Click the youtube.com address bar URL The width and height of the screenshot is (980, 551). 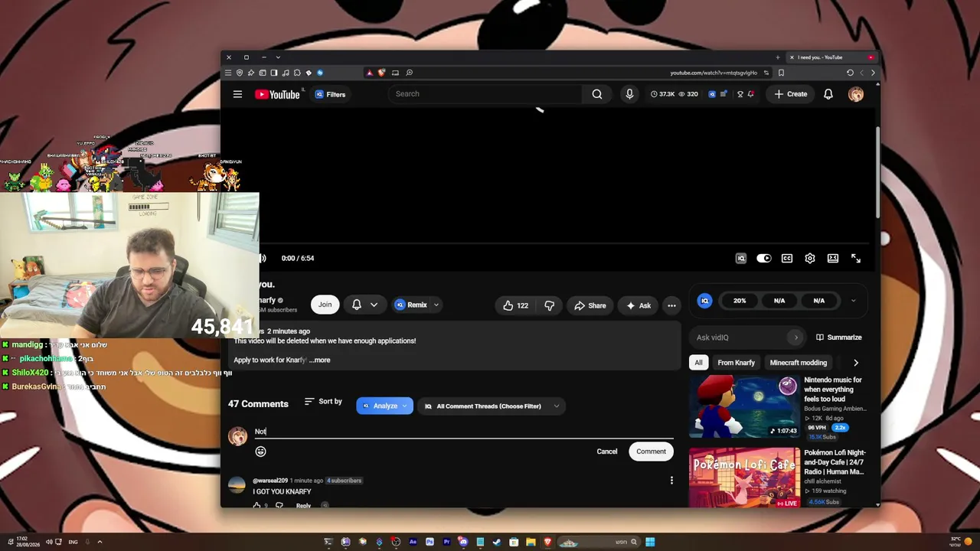click(714, 73)
